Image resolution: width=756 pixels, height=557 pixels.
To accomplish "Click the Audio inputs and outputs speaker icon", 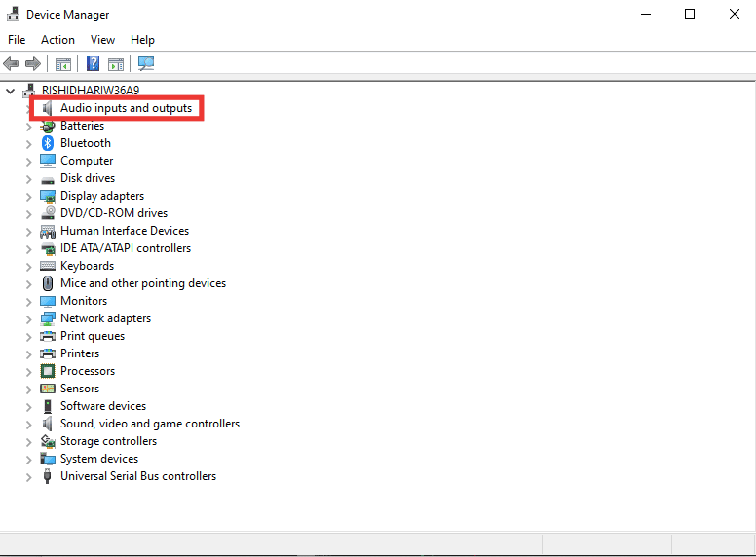I will [47, 108].
